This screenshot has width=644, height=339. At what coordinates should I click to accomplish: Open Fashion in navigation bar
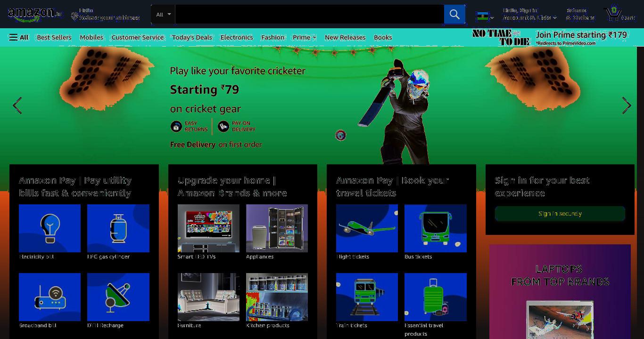(272, 37)
